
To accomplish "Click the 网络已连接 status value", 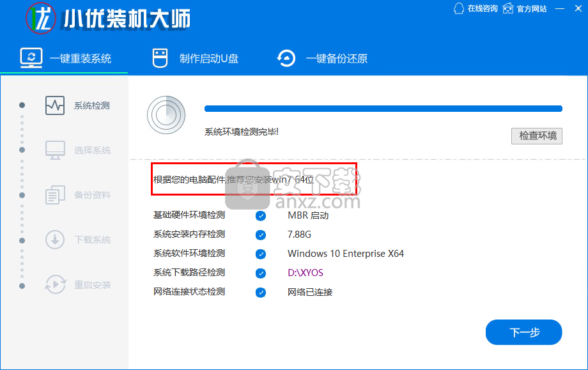I will pyautogui.click(x=310, y=292).
